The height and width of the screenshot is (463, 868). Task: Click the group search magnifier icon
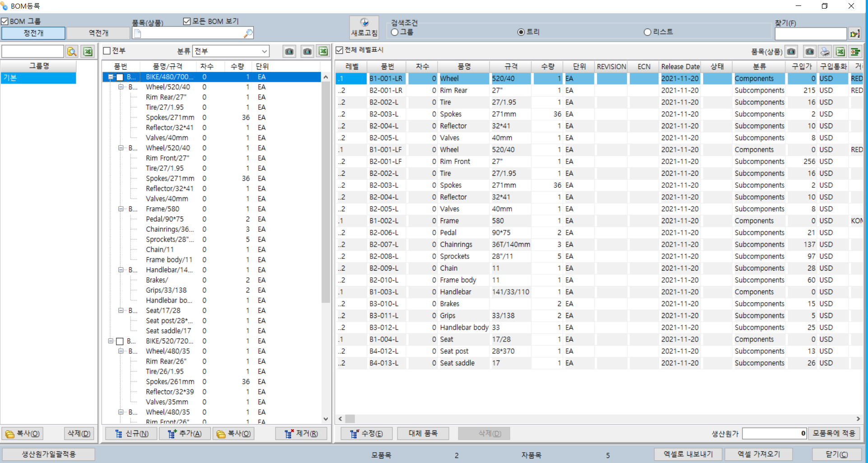[72, 51]
